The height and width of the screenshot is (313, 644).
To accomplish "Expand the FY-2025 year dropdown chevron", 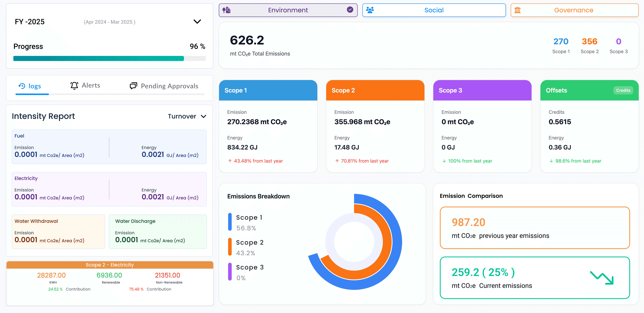I will pos(197,22).
